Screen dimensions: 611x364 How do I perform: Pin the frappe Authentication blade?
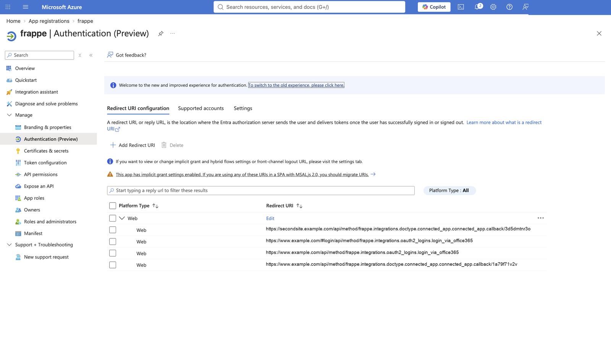(161, 34)
